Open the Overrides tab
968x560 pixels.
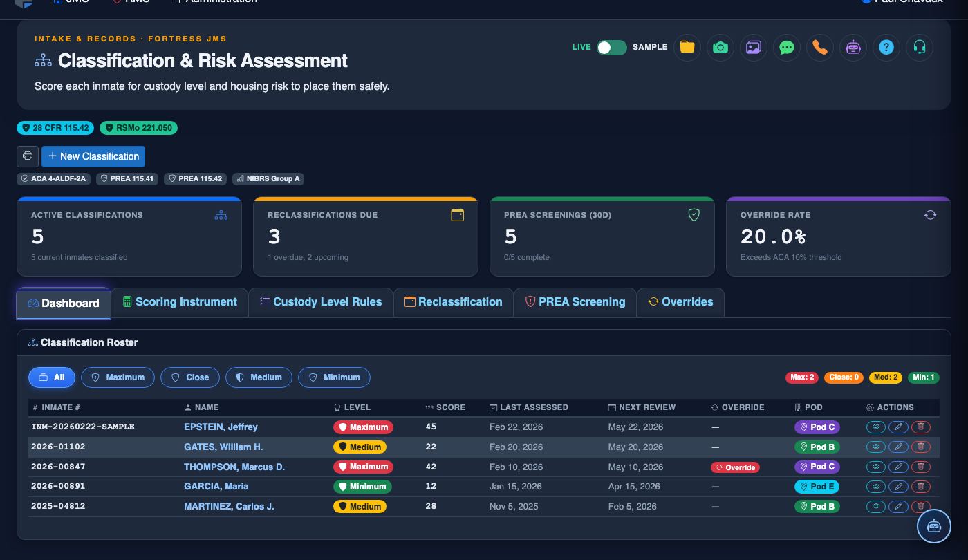[x=680, y=302]
